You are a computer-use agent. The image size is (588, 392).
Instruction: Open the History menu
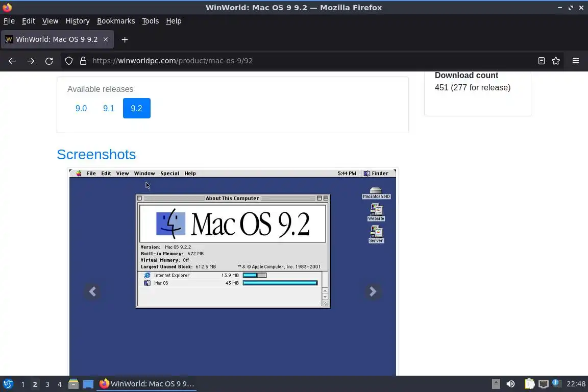coord(78,21)
